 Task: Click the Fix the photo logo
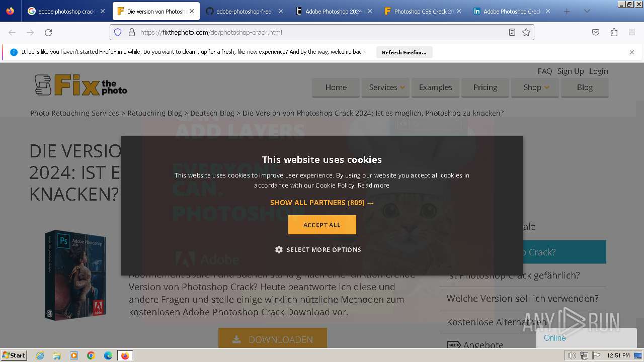80,85
